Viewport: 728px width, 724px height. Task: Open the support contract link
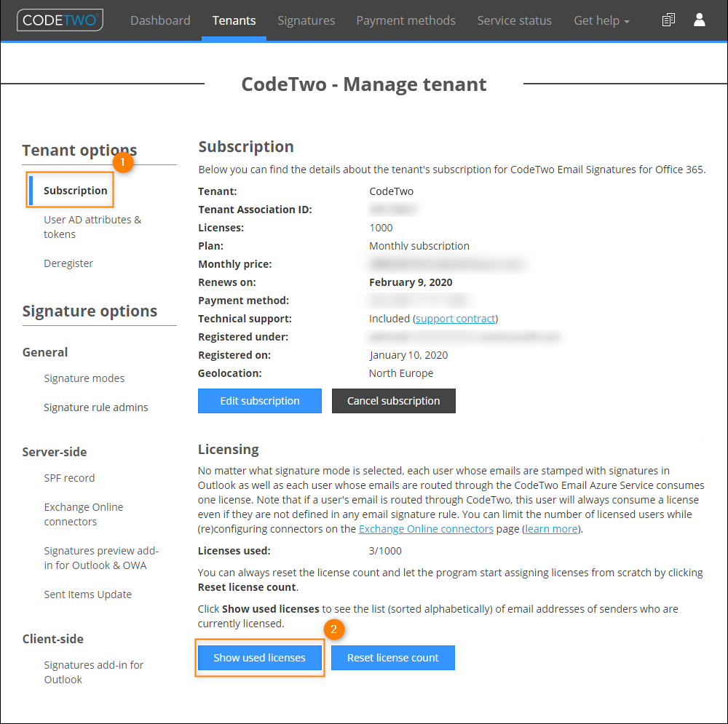(x=455, y=319)
